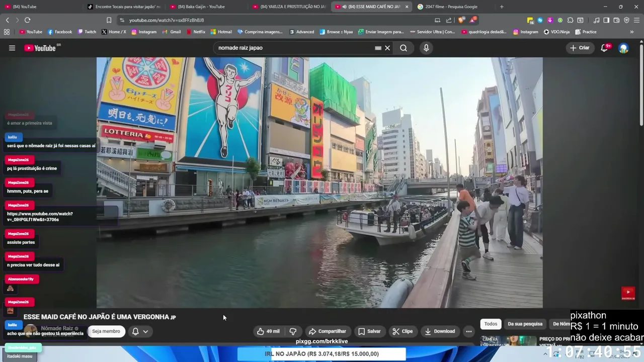Switch to the YAKUZA E PROSTITUIÇÃO tab
The height and width of the screenshot is (362, 644).
point(289,7)
